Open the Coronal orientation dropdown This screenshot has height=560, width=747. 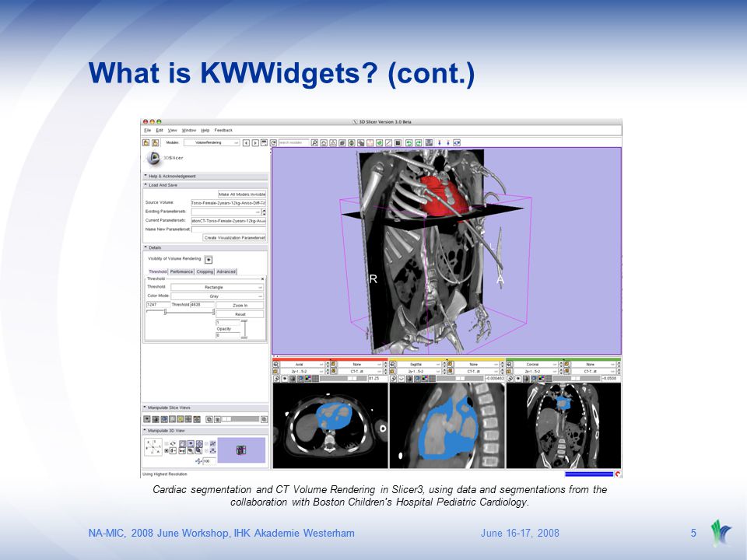[536, 364]
